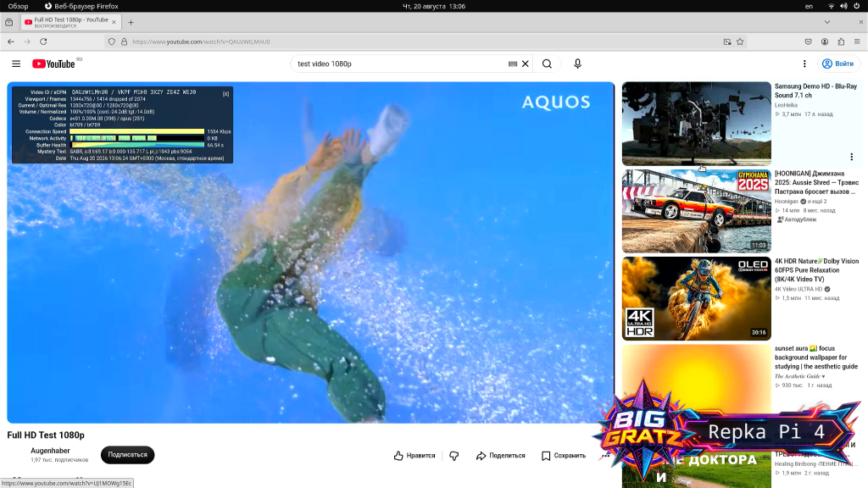Viewport: 868px width, 488px height.
Task: Open the clock and calendar panel
Action: point(433,6)
